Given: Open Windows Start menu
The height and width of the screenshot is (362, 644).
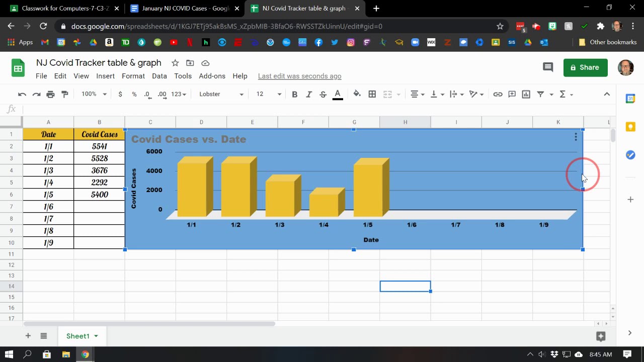Looking at the screenshot, I should 9,354.
